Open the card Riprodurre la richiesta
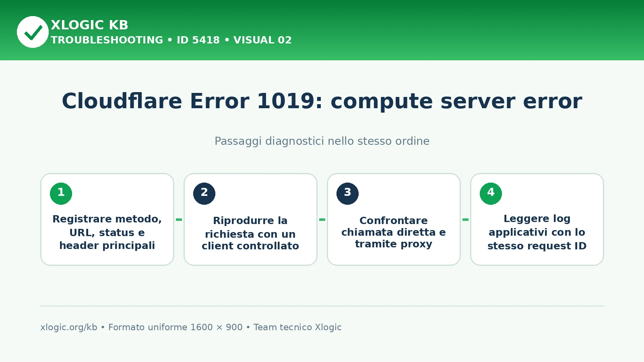The height and width of the screenshot is (362, 644). click(x=250, y=219)
